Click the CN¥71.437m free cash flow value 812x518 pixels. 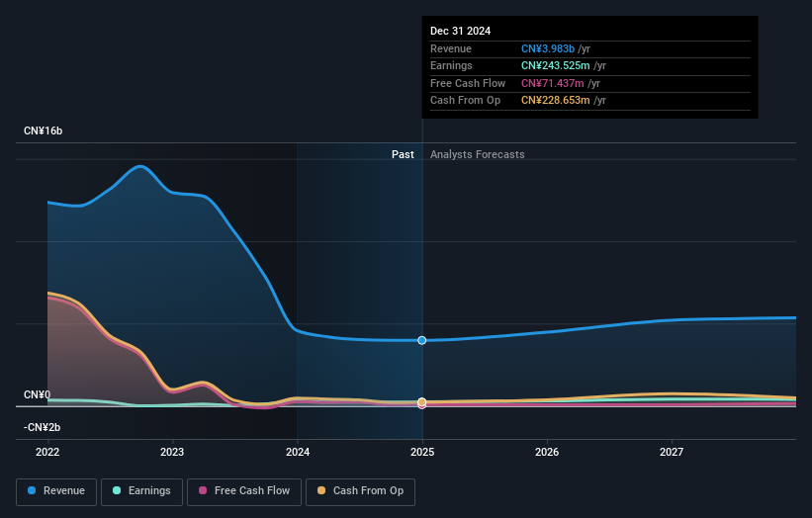(553, 83)
